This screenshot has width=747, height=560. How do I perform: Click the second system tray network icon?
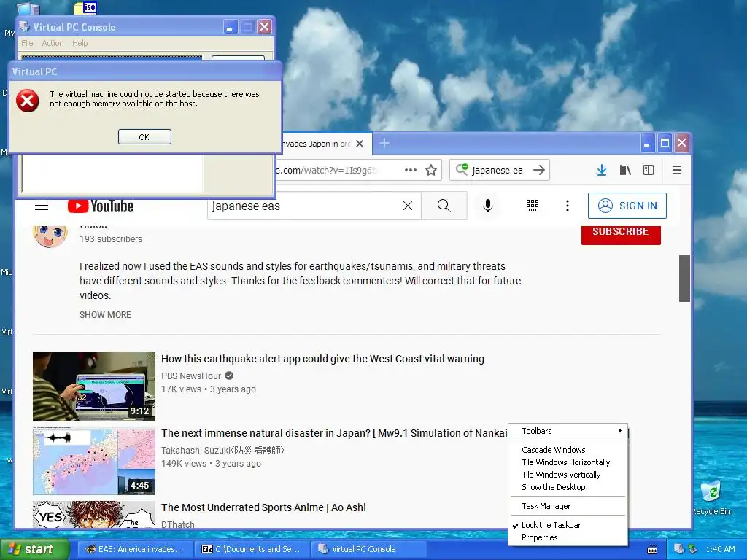point(692,549)
